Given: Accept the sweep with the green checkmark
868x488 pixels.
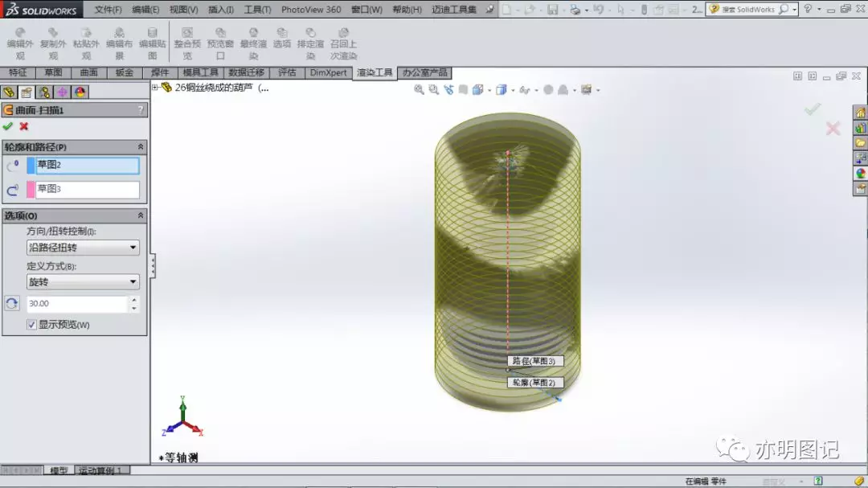Looking at the screenshot, I should [8, 126].
